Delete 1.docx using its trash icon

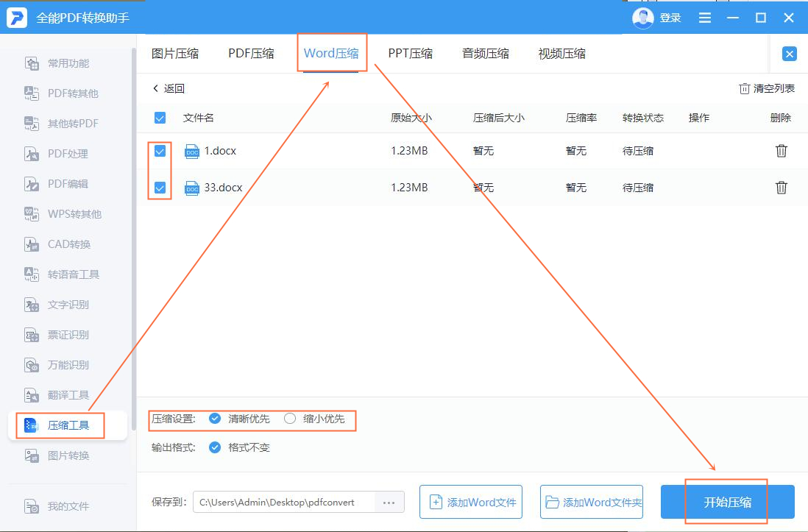(781, 151)
